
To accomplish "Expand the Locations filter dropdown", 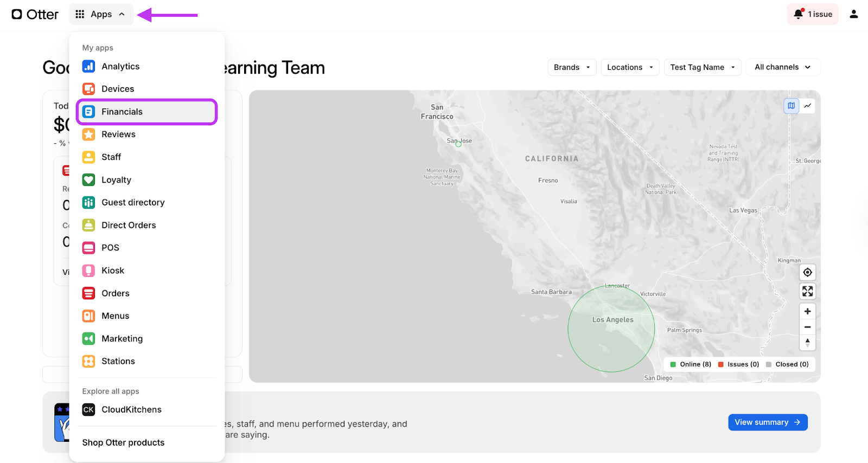I will [630, 67].
